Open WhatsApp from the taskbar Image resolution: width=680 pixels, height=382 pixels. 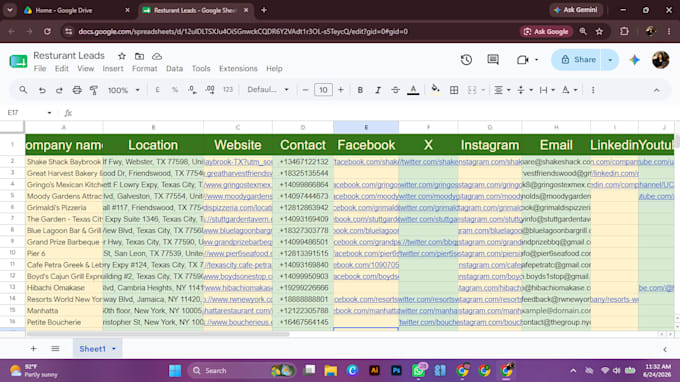[418, 371]
